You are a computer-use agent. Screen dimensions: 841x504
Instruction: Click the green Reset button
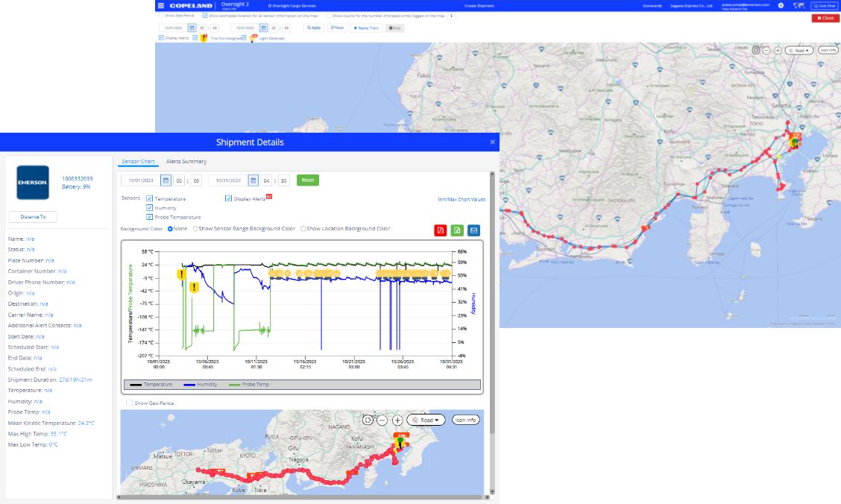click(307, 180)
